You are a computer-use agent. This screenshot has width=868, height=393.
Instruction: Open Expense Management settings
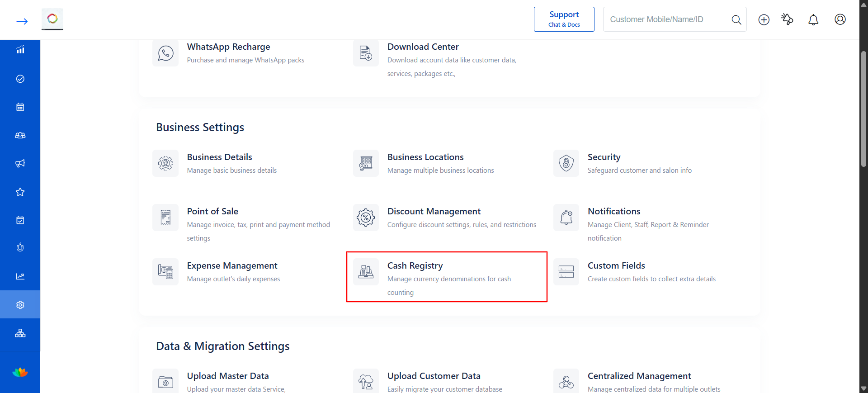click(232, 265)
